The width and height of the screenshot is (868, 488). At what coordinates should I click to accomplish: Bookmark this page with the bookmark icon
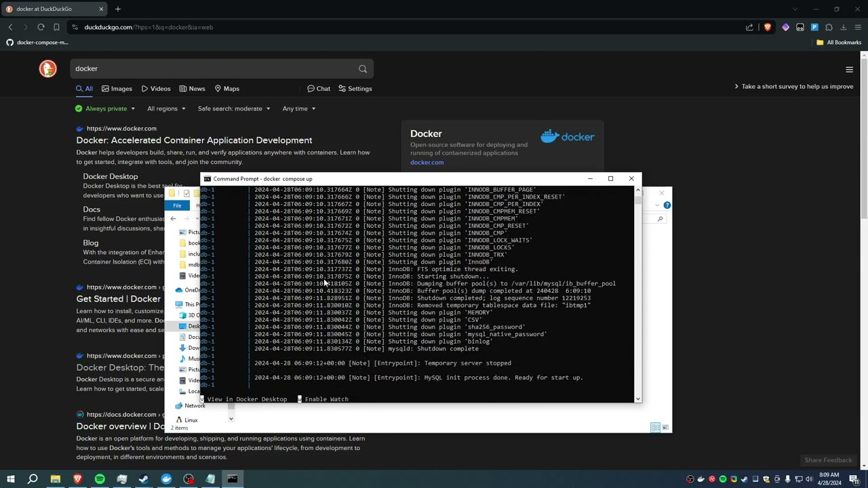coord(56,27)
